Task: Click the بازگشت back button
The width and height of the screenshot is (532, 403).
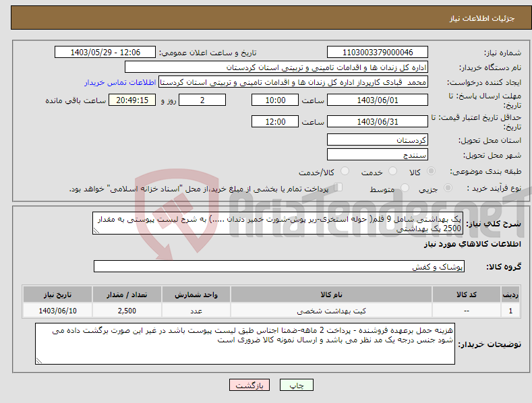Action: click(249, 385)
